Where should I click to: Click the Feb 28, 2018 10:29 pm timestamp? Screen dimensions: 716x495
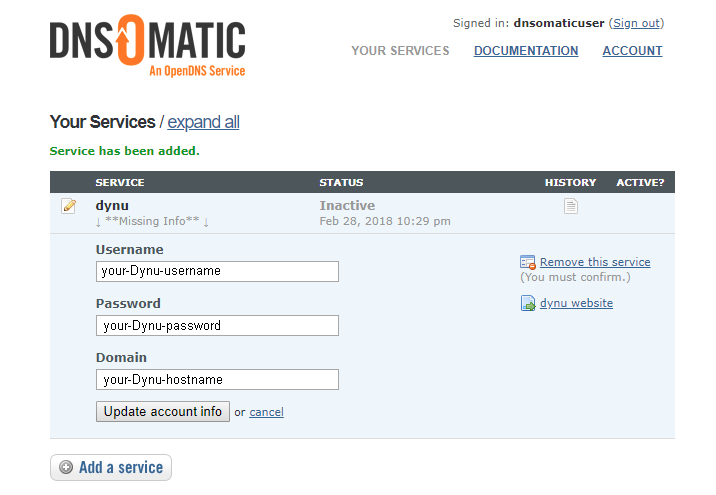[385, 221]
